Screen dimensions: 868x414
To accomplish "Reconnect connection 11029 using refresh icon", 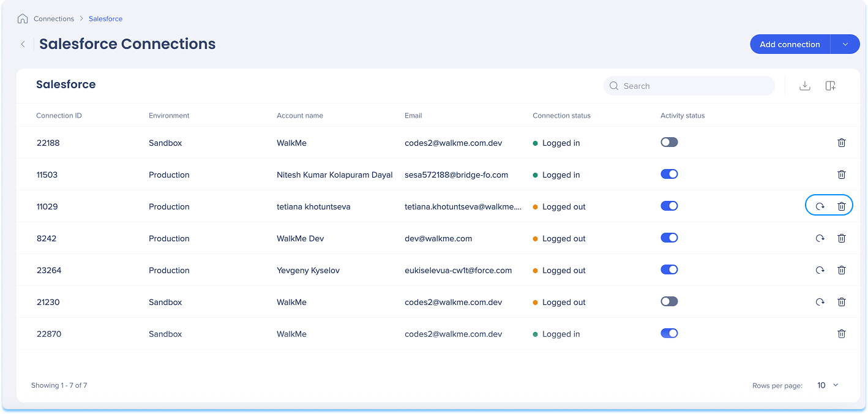I will coord(820,207).
